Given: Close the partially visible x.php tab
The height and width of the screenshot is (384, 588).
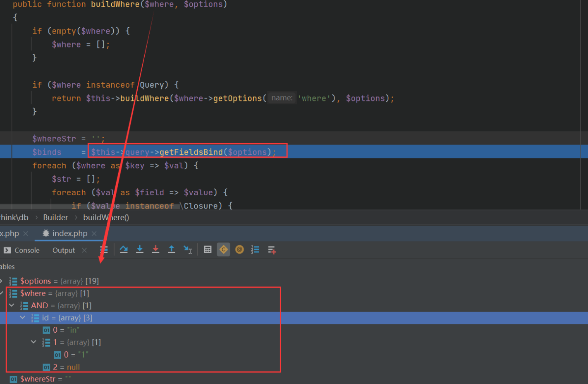Looking at the screenshot, I should 26,233.
